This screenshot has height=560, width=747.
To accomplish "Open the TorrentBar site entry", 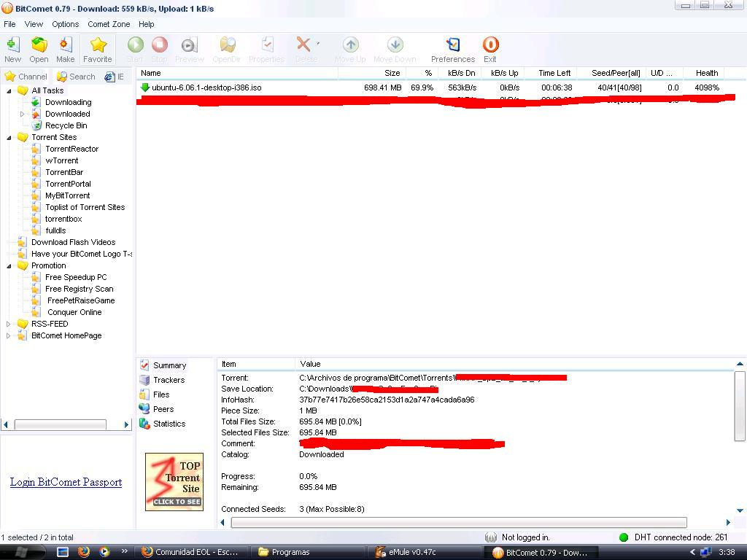I will click(x=64, y=172).
